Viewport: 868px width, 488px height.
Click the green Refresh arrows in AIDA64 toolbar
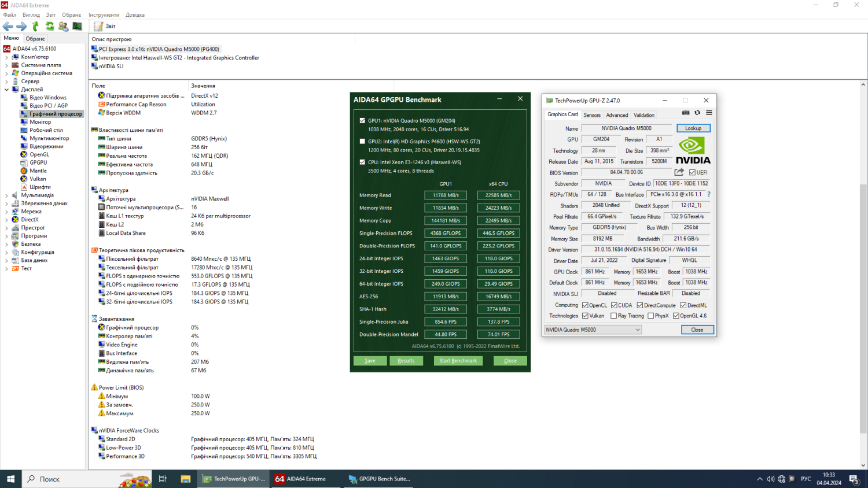coord(50,26)
